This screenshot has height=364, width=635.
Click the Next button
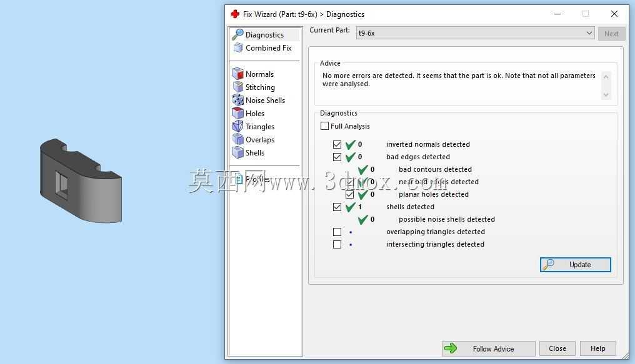tap(611, 34)
